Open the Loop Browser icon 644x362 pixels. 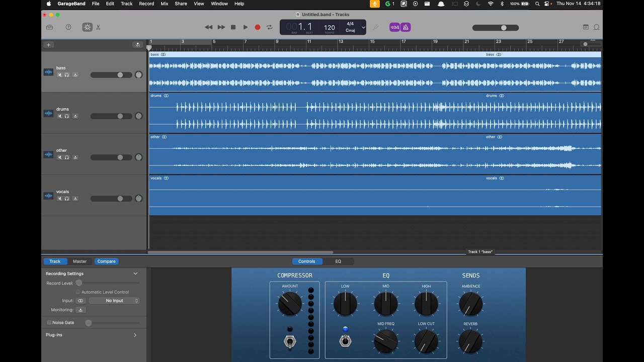[x=597, y=27]
